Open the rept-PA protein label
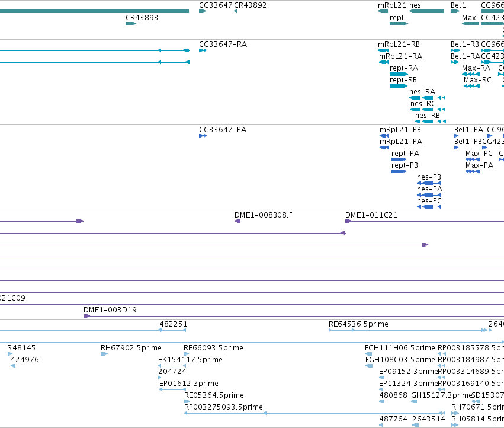The image size is (504, 428). pos(405,154)
